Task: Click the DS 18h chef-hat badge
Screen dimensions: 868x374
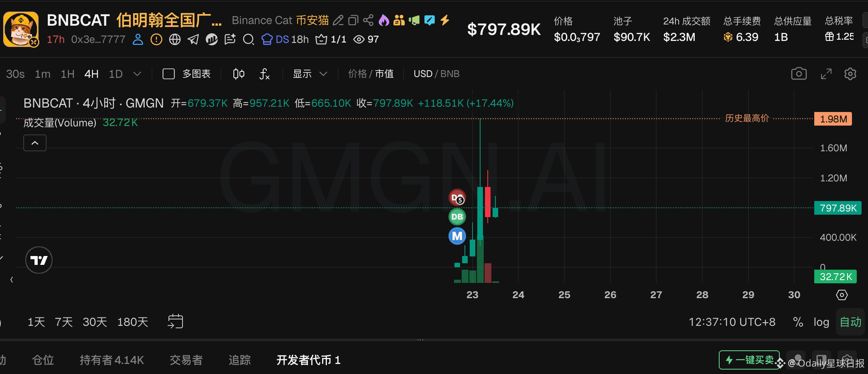Action: tap(285, 39)
